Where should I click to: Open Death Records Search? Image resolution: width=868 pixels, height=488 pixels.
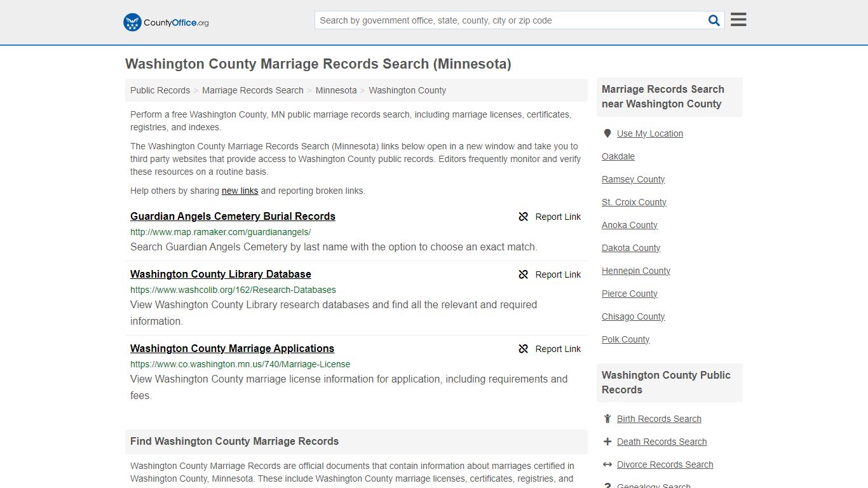pyautogui.click(x=661, y=442)
